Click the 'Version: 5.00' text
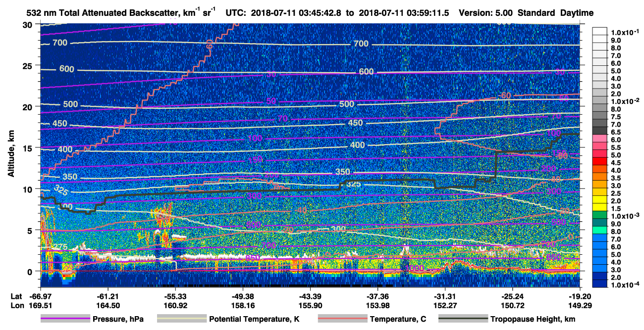This screenshot has height=330, width=644. click(486, 13)
